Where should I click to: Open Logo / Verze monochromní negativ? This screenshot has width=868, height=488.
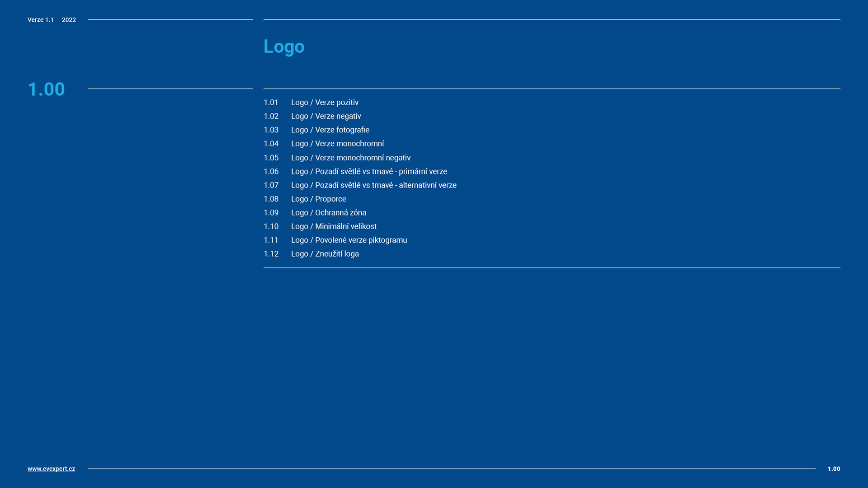[x=350, y=158]
